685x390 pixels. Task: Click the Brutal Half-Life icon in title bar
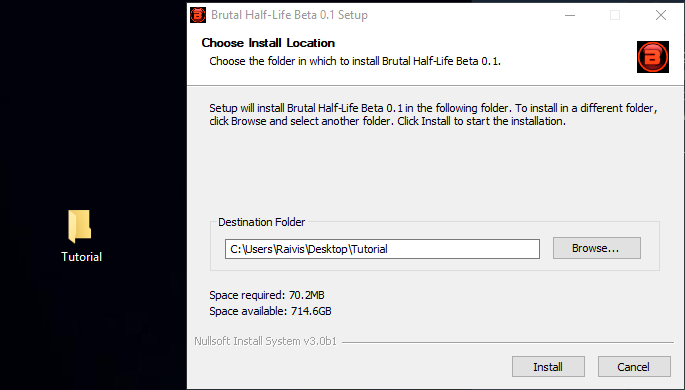[x=198, y=15]
